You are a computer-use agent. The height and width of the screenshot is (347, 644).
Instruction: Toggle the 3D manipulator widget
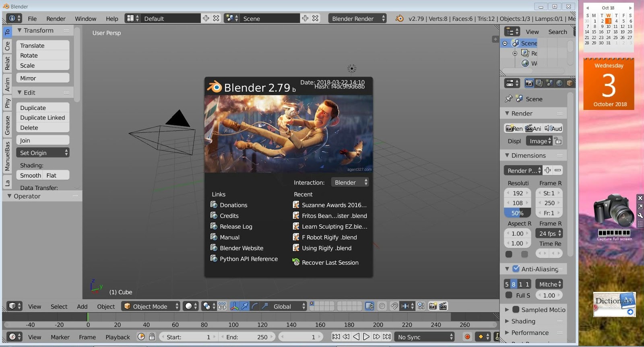tap(234, 306)
